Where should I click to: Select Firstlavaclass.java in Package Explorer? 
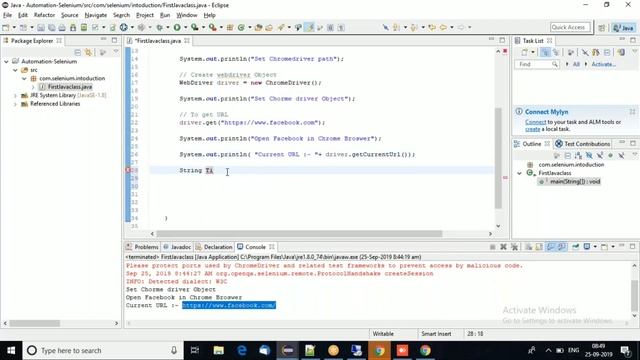click(x=66, y=87)
